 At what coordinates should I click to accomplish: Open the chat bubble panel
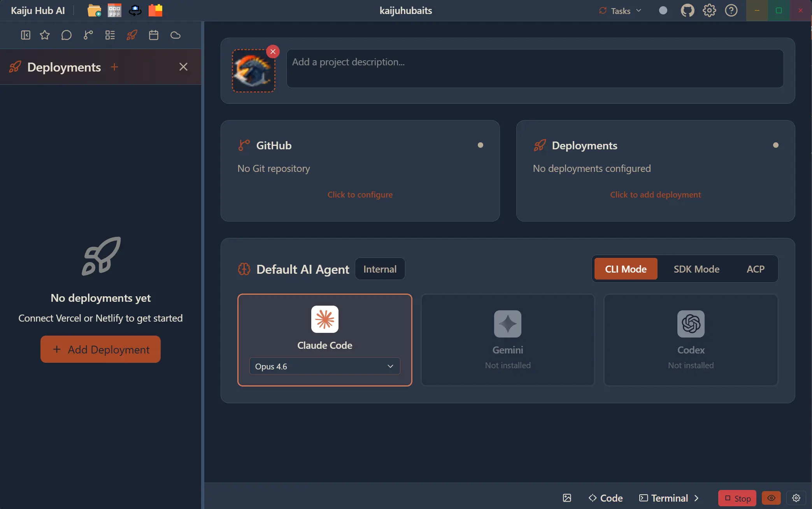tap(67, 35)
